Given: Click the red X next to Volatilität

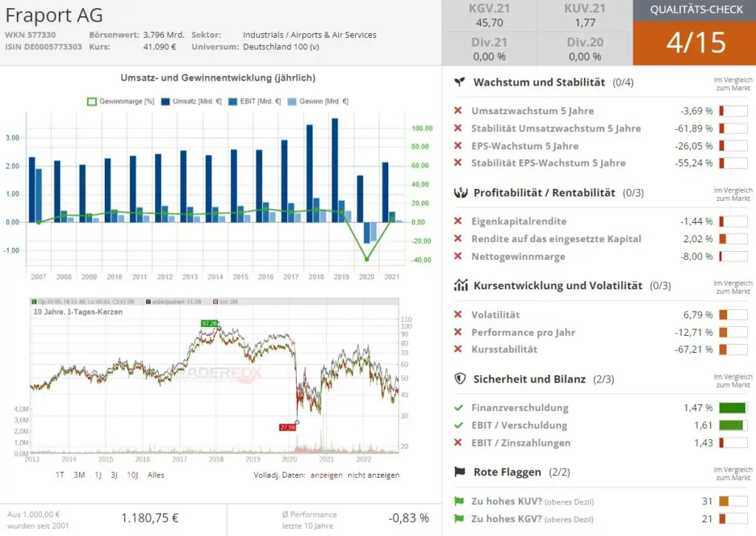Looking at the screenshot, I should click(458, 315).
